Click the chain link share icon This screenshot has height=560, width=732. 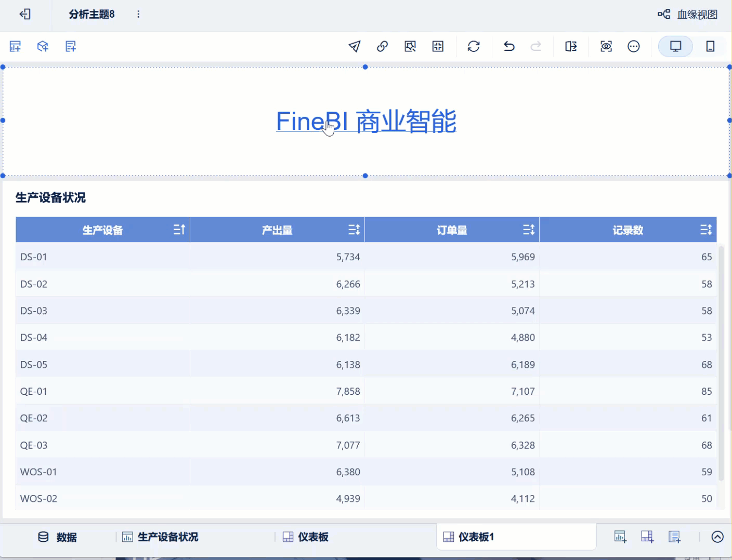click(x=382, y=46)
